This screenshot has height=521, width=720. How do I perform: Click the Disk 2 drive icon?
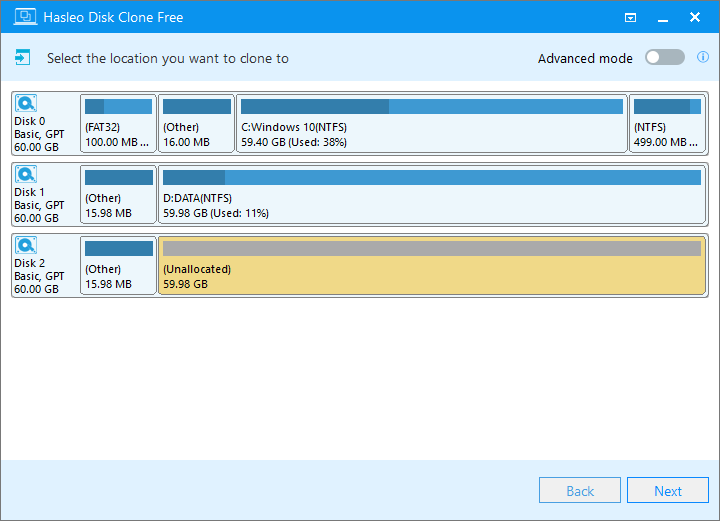26,246
